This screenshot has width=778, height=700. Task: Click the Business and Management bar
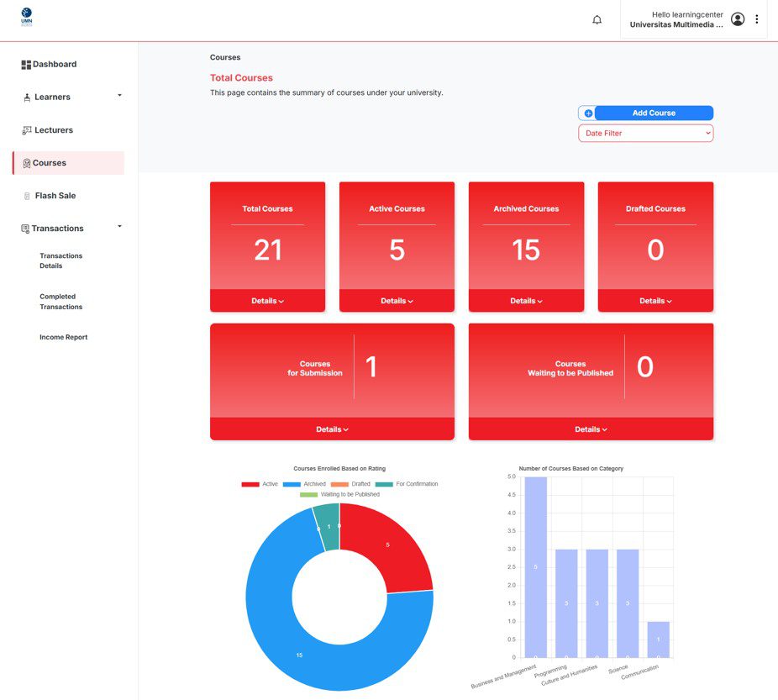[535, 566]
